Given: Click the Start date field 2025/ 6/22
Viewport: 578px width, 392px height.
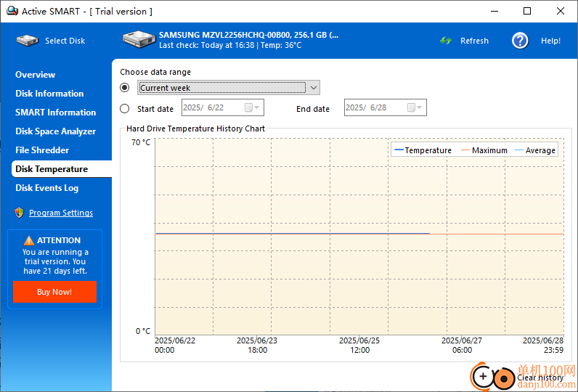Looking at the screenshot, I should point(223,107).
